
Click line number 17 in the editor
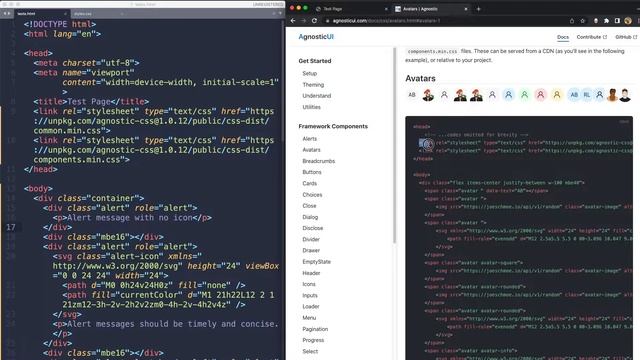(11, 227)
